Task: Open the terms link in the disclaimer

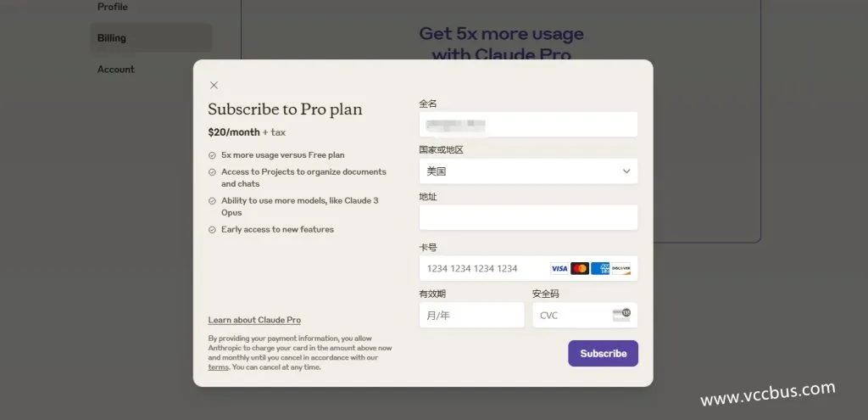Action: click(219, 367)
